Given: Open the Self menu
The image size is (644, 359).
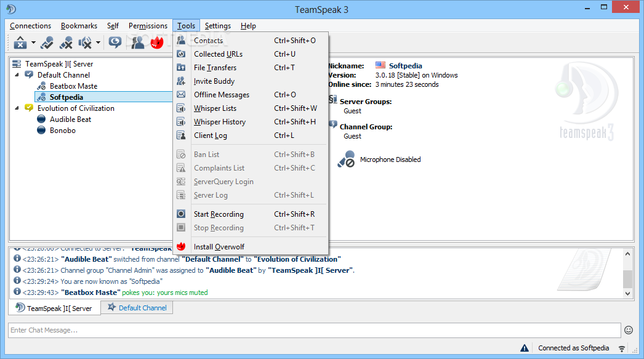Looking at the screenshot, I should pos(113,26).
